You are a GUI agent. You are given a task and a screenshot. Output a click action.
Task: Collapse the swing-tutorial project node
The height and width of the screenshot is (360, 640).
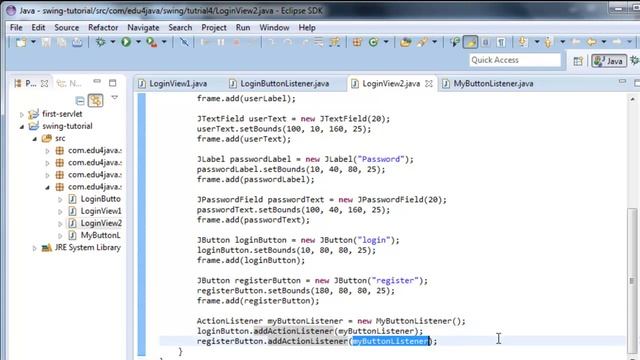[x=22, y=127]
